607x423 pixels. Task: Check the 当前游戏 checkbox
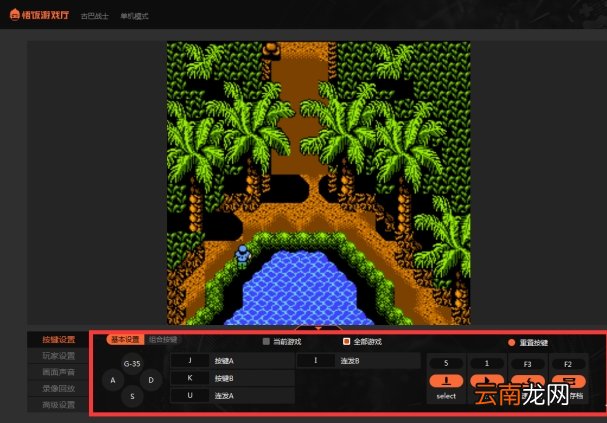[x=266, y=341]
